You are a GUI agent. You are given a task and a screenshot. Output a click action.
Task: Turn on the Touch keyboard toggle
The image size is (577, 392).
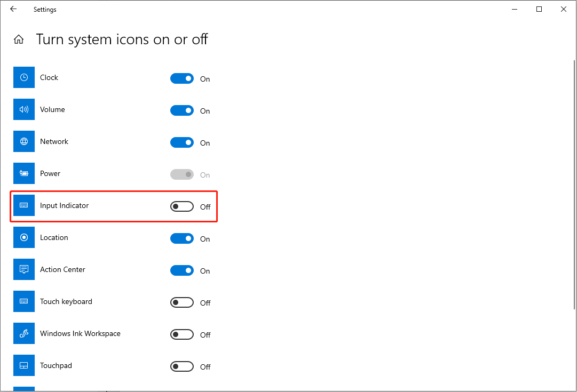[x=182, y=302]
